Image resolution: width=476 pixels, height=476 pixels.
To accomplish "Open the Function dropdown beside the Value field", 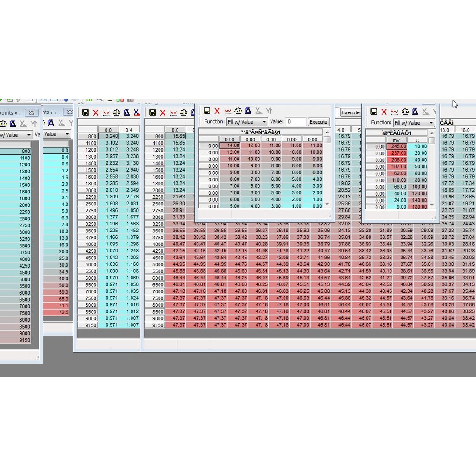I will coord(247,122).
